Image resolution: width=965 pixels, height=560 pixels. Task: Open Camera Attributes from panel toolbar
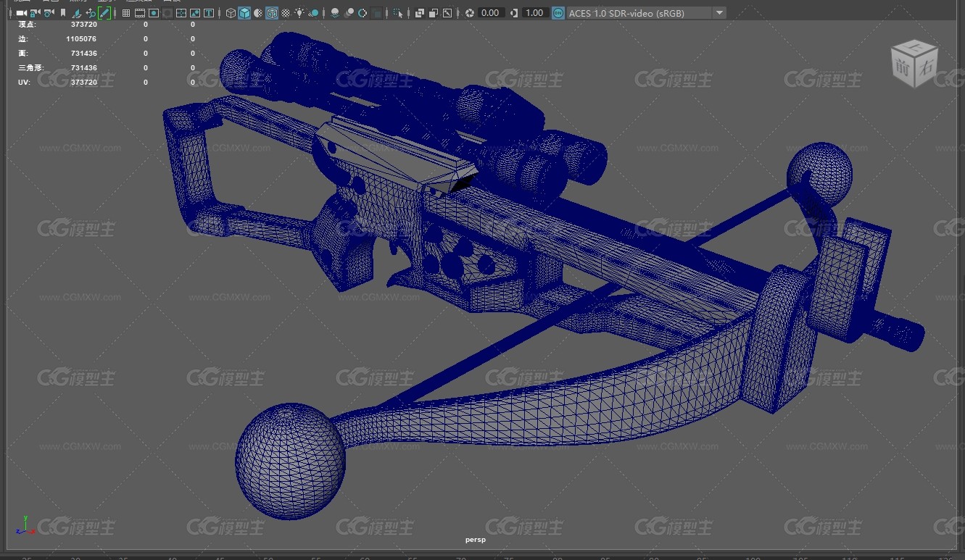(49, 13)
